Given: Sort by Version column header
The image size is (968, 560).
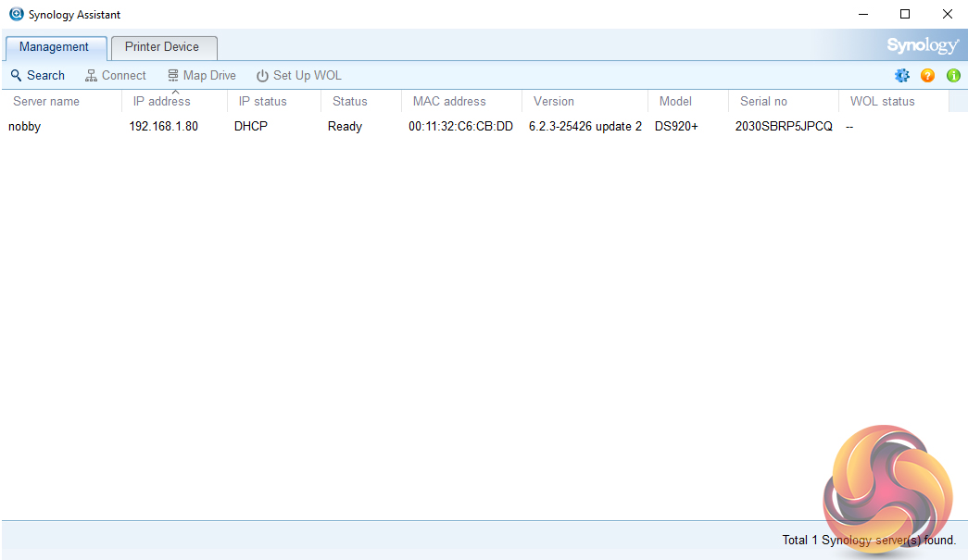Looking at the screenshot, I should (585, 101).
